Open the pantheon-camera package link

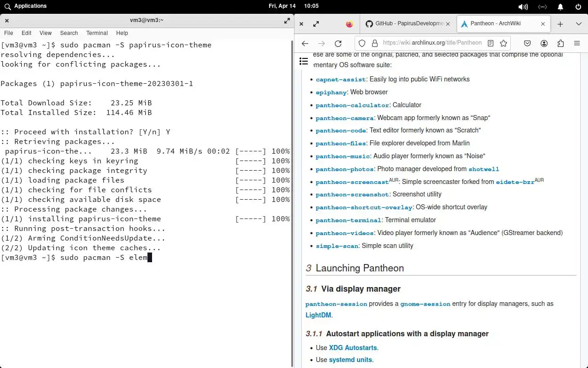345,118
